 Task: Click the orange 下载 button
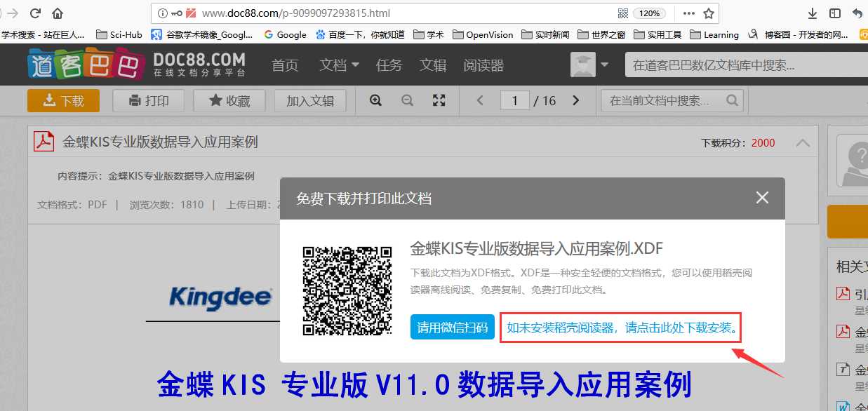tap(63, 101)
